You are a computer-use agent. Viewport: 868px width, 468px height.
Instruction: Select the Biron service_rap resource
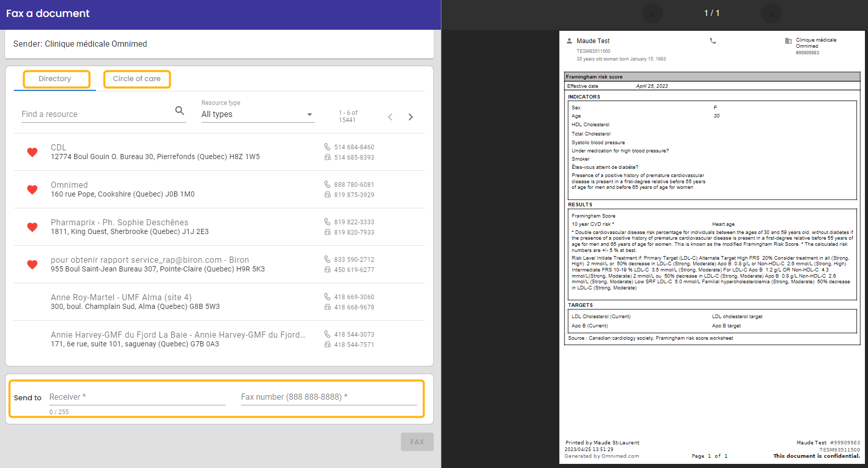pos(219,264)
